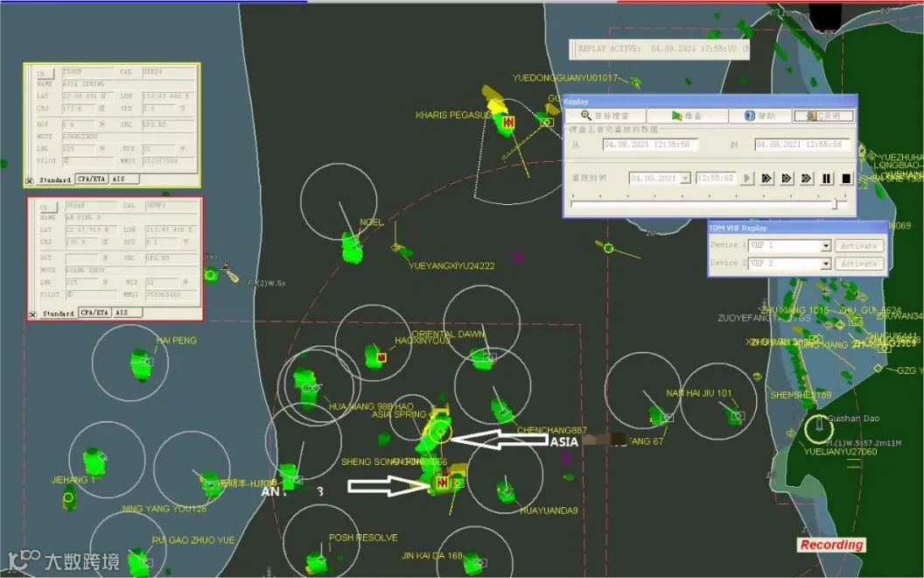Select the CHENCHANG887 vessel target
This screenshot has height=578, width=924.
pyautogui.click(x=502, y=411)
